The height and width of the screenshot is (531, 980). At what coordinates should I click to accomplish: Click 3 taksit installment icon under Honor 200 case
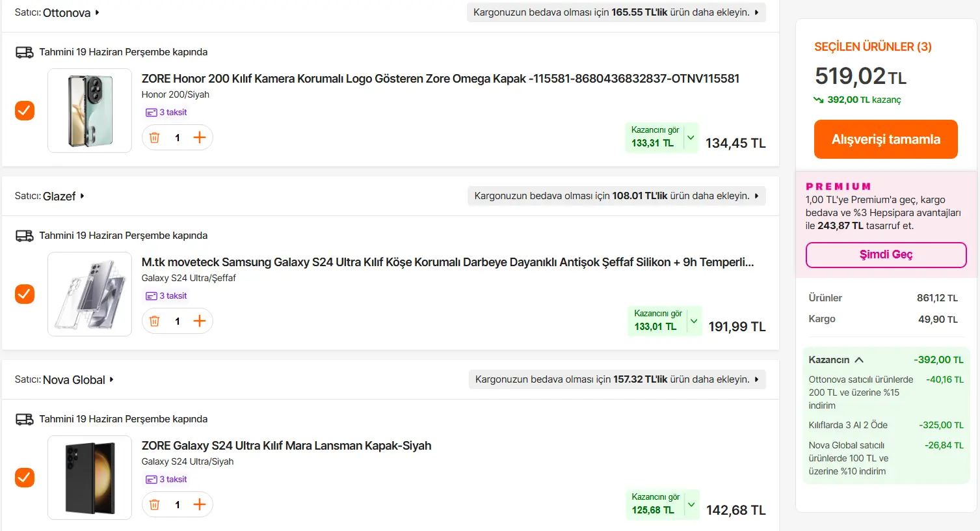click(151, 113)
